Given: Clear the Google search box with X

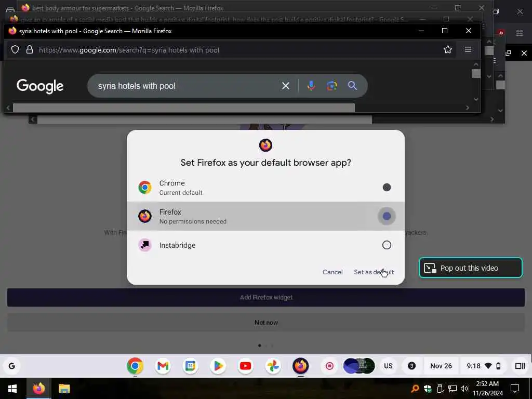Looking at the screenshot, I should [286, 86].
